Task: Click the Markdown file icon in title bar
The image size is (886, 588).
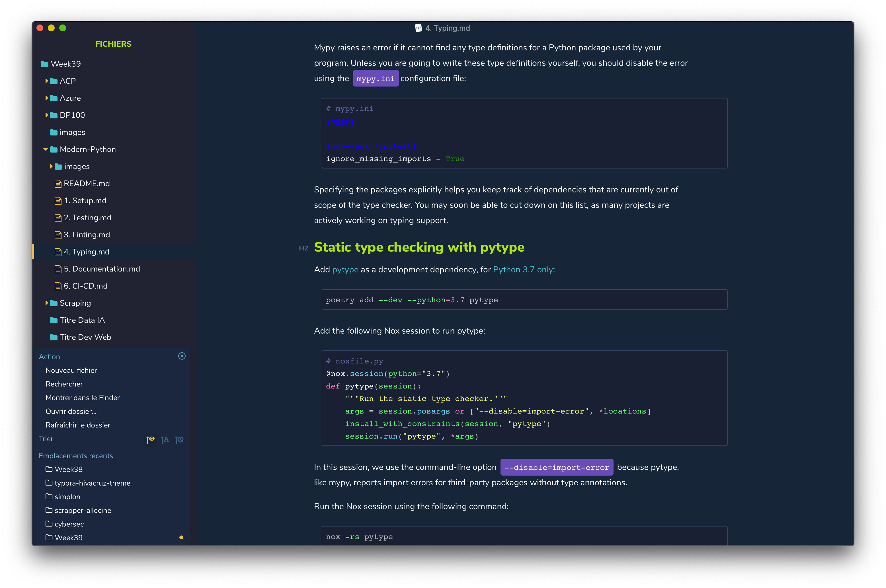Action: 418,28
